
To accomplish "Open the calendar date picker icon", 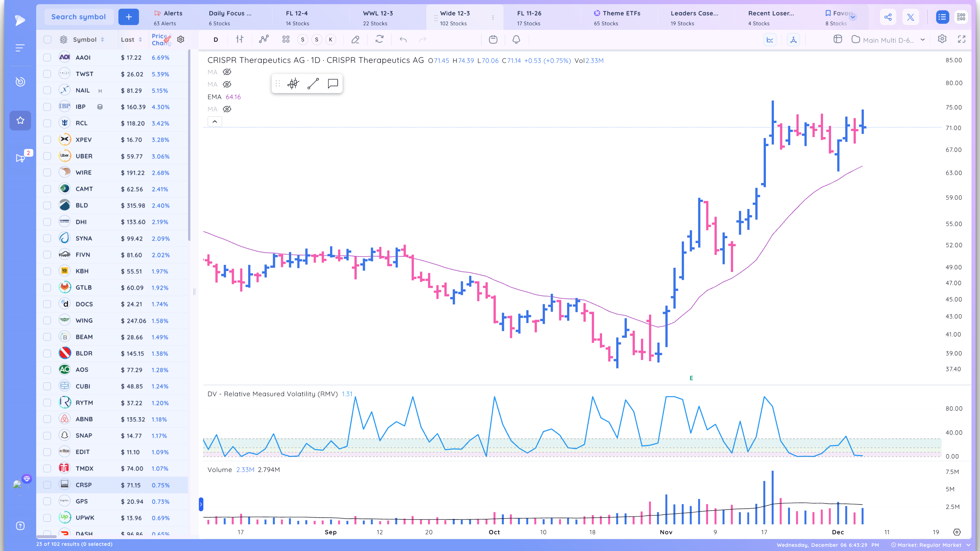I will point(493,39).
